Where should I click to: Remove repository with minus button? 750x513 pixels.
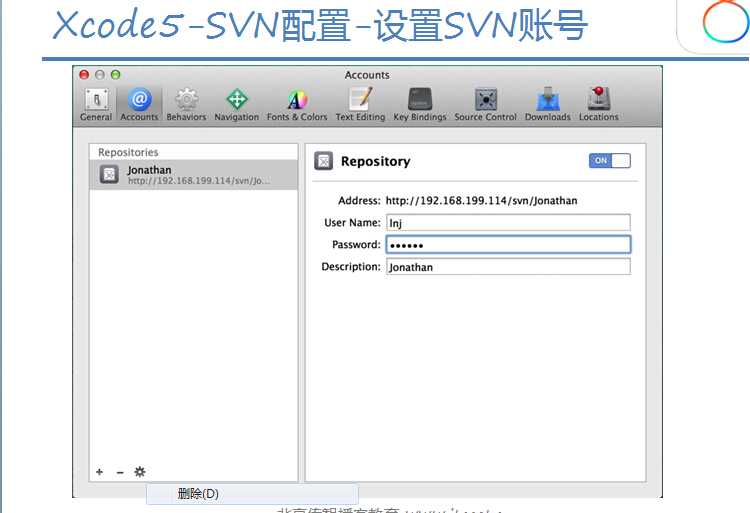point(120,472)
